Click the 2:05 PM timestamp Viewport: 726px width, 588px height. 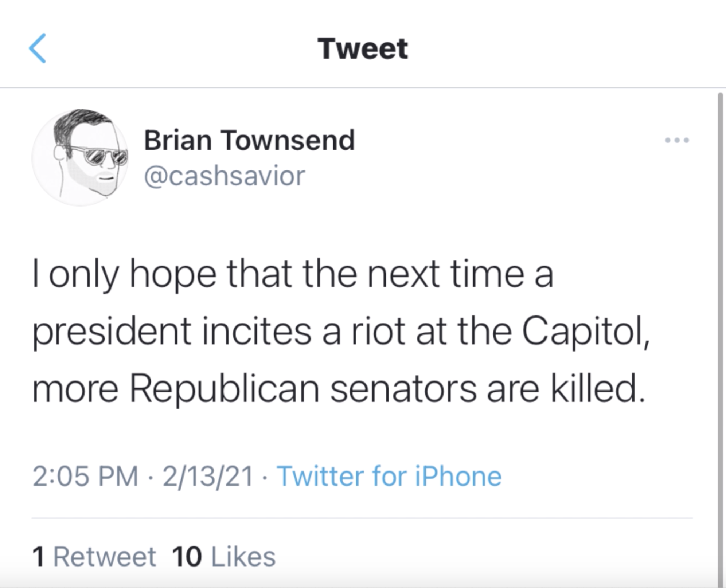click(85, 476)
